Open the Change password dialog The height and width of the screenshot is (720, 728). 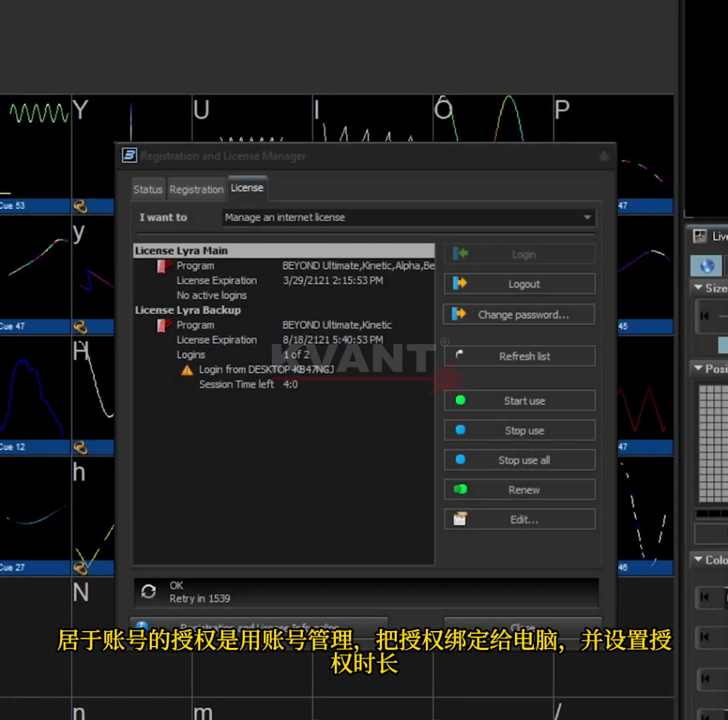click(520, 314)
